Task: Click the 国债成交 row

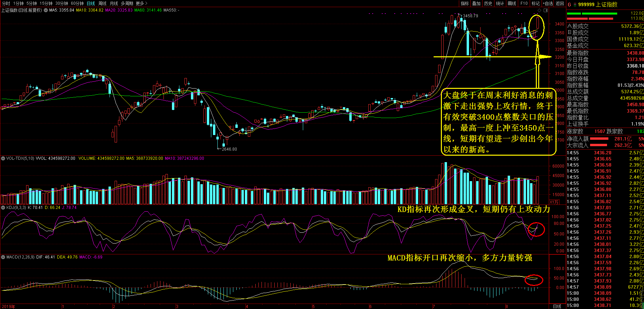Action: 605,39
